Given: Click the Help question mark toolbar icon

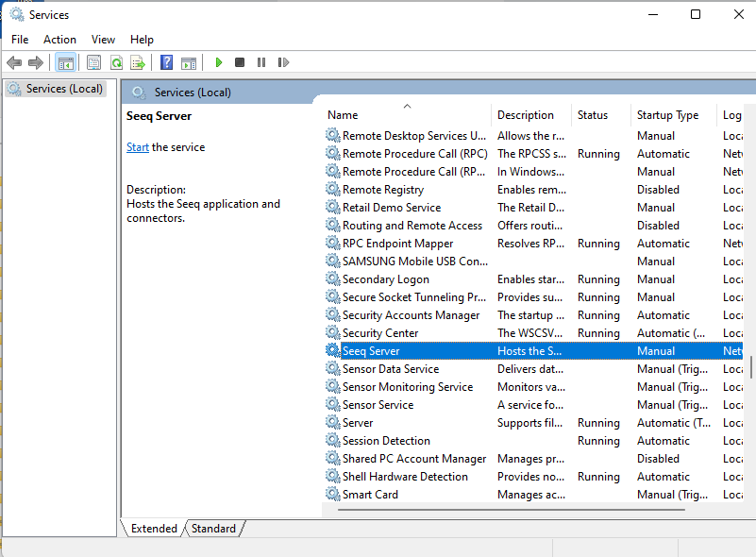Looking at the screenshot, I should (165, 62).
